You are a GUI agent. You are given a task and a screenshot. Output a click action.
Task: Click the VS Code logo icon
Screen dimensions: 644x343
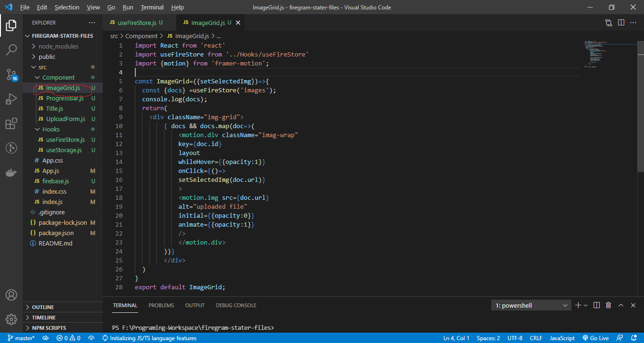8,8
